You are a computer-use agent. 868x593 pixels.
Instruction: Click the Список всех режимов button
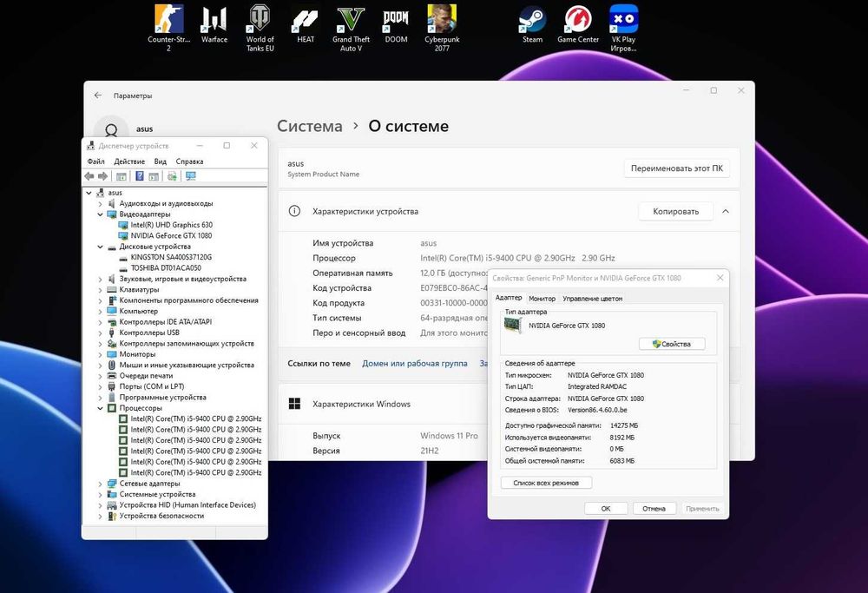tap(546, 483)
